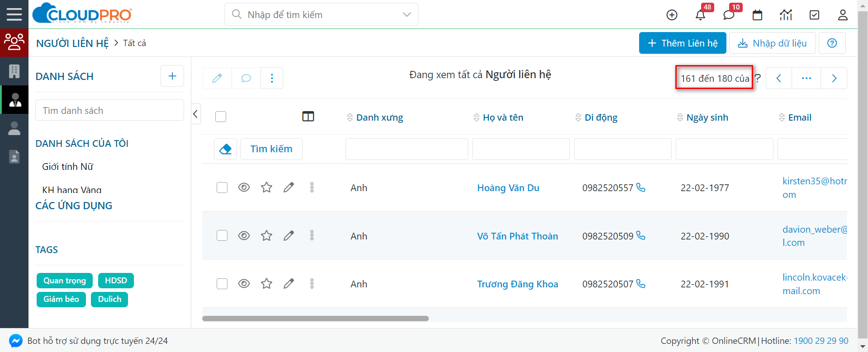Image resolution: width=868 pixels, height=352 pixels.
Task: Collapse the left list panel chevron
Action: point(195,114)
